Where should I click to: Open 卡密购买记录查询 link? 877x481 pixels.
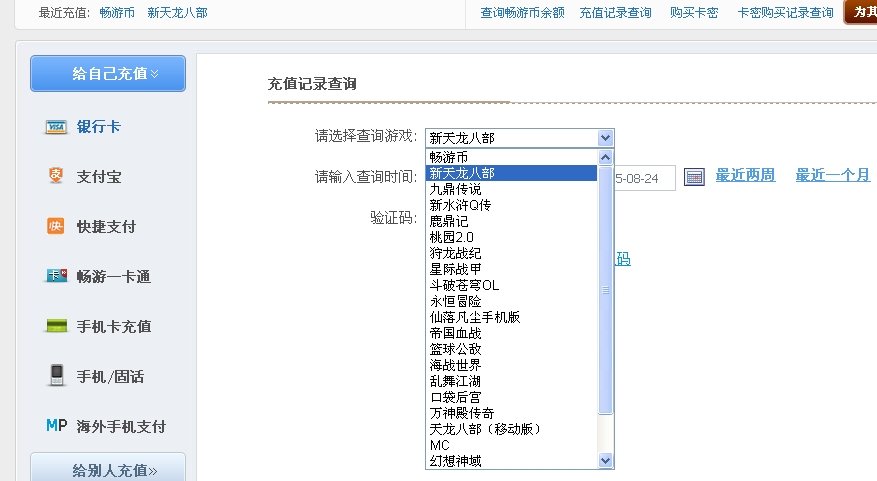tap(785, 12)
